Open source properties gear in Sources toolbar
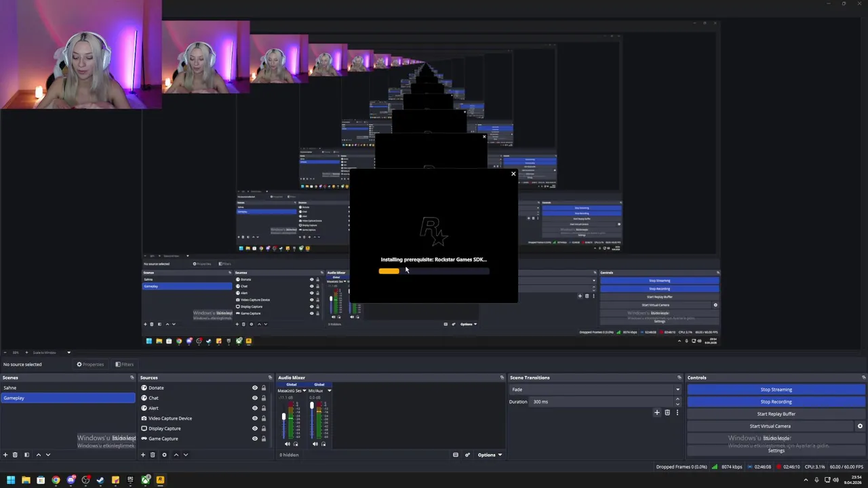Viewport: 868px width, 488px height. (164, 455)
